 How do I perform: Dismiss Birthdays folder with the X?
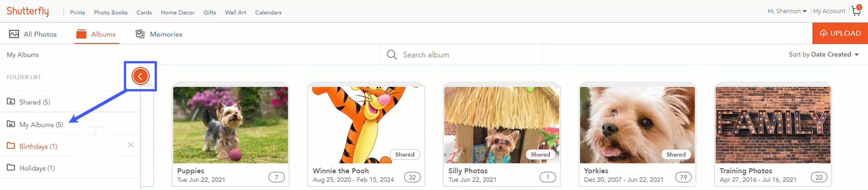(x=131, y=145)
